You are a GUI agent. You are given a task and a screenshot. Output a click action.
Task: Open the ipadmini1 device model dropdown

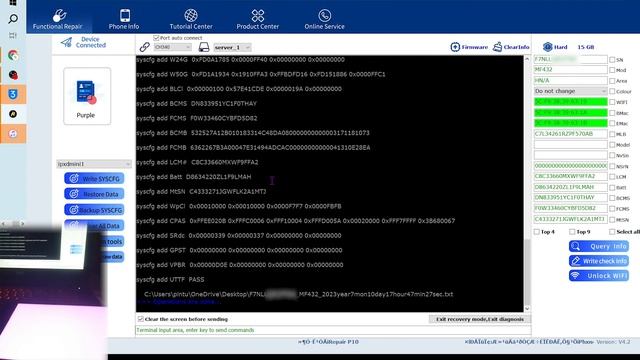[x=94, y=164]
